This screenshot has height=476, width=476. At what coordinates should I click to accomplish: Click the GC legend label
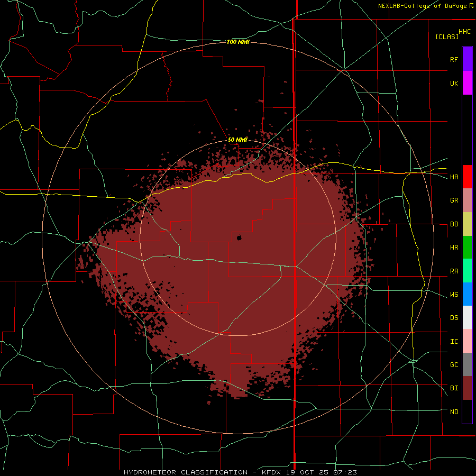pos(454,365)
